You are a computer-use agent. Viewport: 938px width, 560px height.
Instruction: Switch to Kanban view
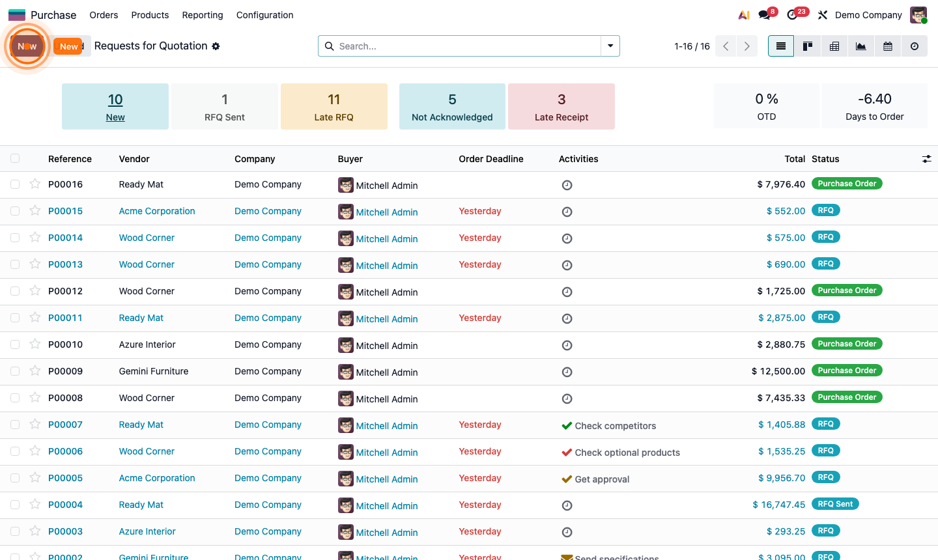point(807,46)
